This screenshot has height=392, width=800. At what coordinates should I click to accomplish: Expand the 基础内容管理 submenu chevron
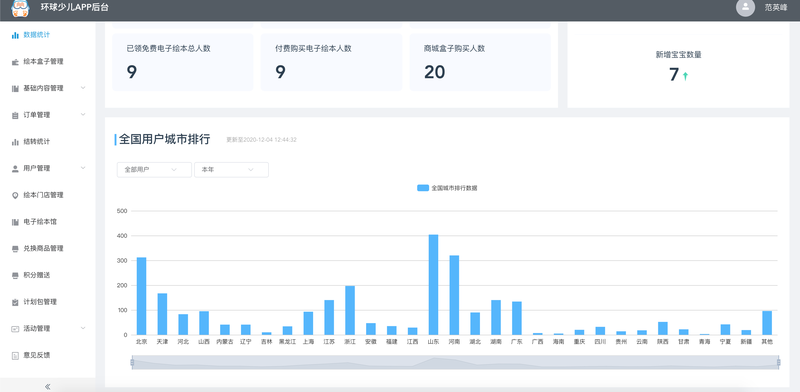point(83,88)
